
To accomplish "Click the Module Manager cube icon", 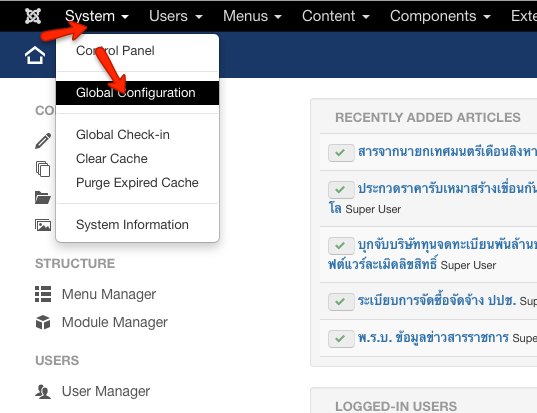I will pos(43,322).
